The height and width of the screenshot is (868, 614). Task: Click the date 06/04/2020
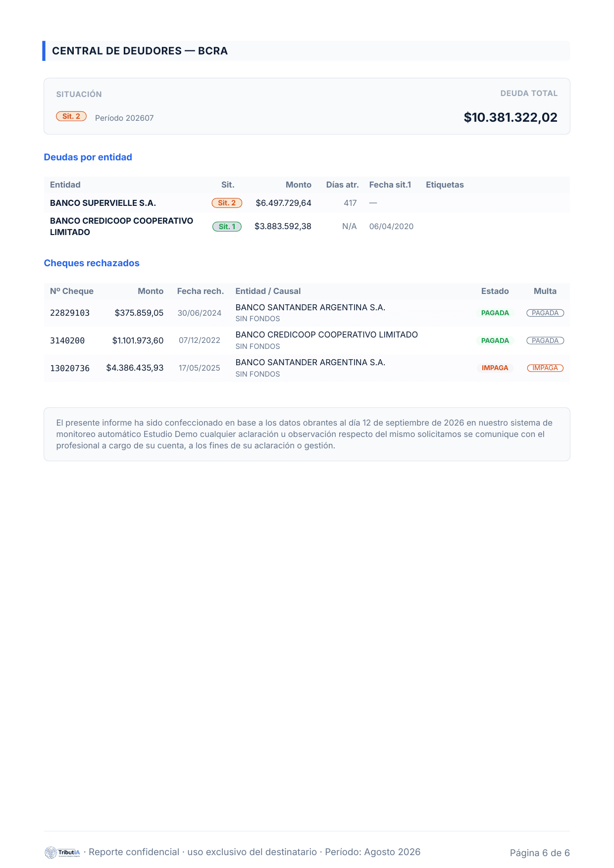(391, 226)
